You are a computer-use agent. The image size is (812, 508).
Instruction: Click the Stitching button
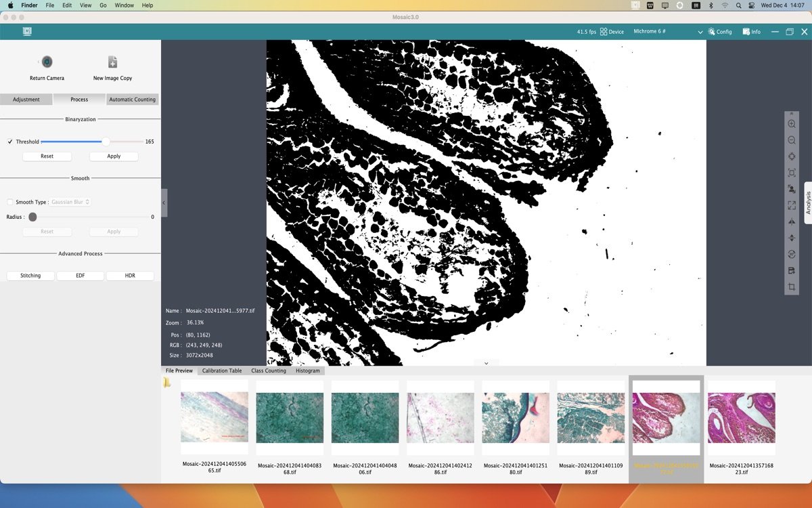tap(30, 276)
